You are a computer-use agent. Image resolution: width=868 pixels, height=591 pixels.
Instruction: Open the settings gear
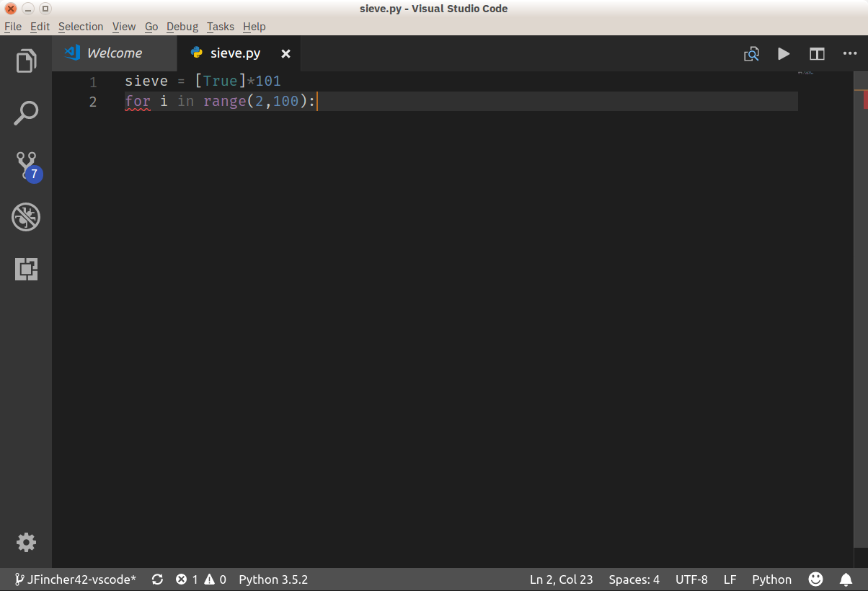tap(26, 542)
